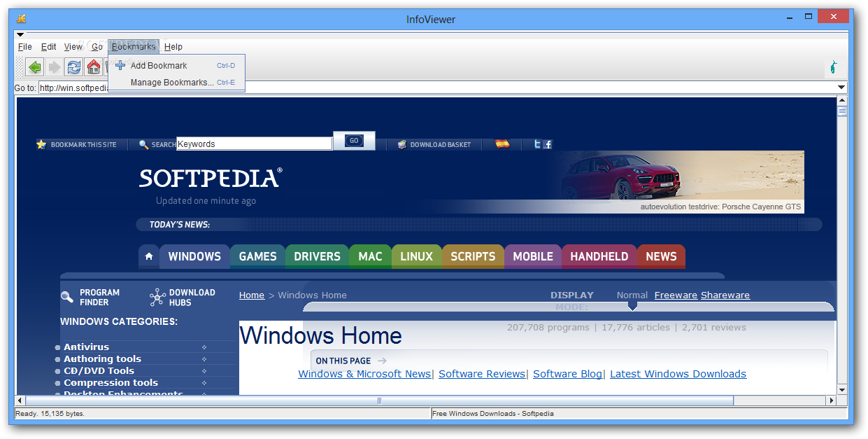Click the Freeware display mode link
Screen dimensions: 868x439
pyautogui.click(x=676, y=295)
